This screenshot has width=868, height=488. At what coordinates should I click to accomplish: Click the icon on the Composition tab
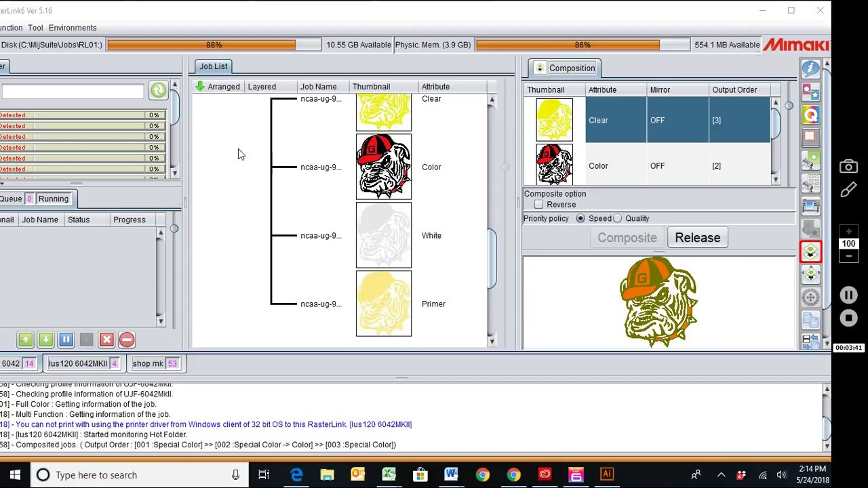pos(540,68)
